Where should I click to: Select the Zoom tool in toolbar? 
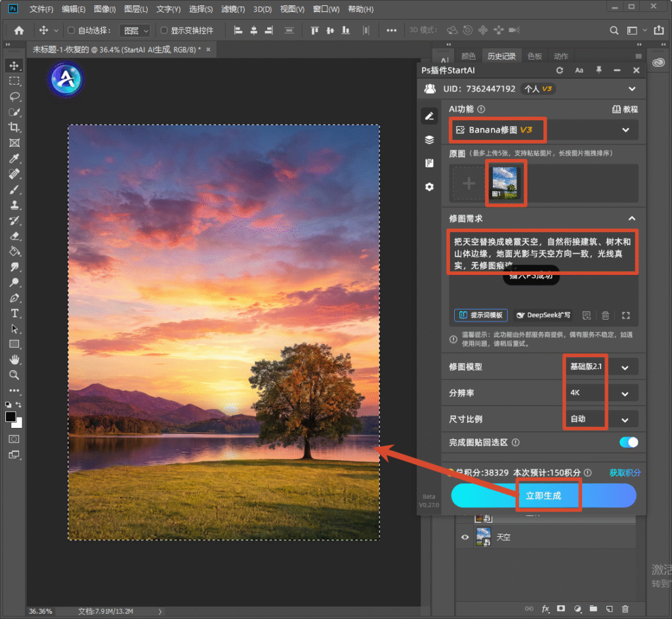coord(14,375)
